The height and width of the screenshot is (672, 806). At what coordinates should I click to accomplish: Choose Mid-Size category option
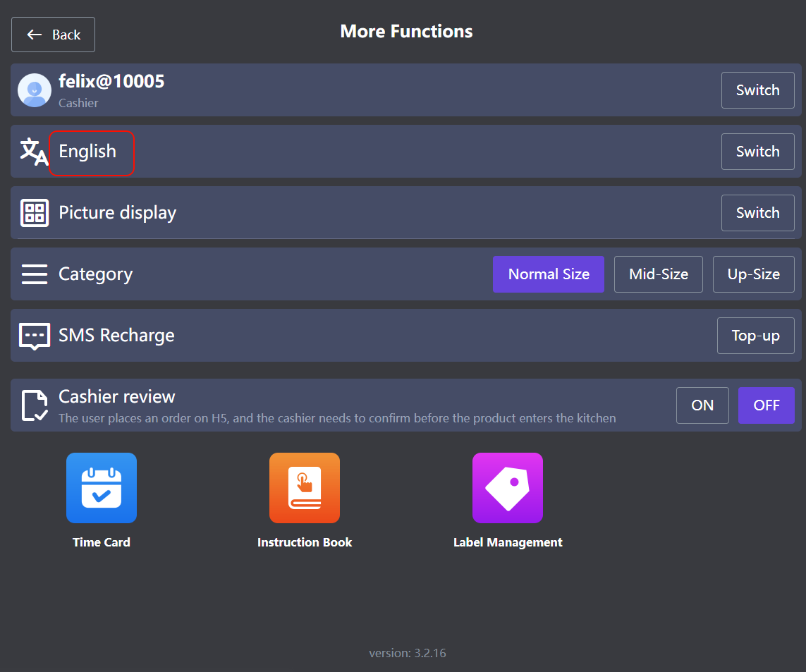click(659, 274)
